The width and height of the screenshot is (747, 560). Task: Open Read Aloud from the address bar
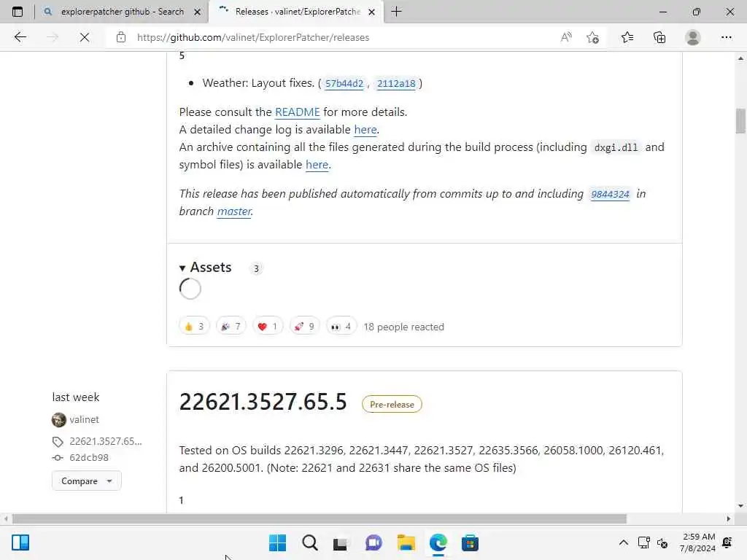pos(566,37)
